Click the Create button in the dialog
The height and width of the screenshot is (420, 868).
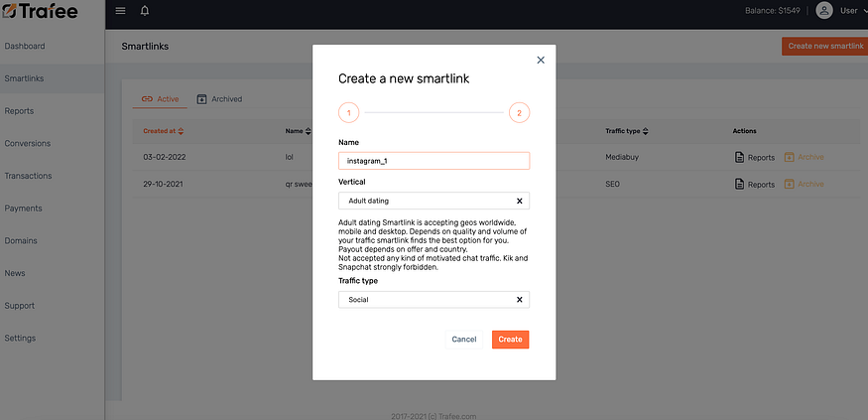[511, 340]
